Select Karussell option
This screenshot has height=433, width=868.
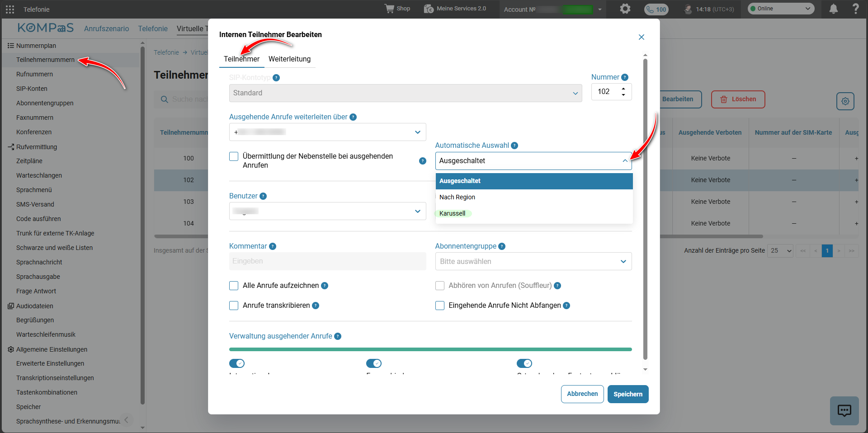tap(534, 213)
